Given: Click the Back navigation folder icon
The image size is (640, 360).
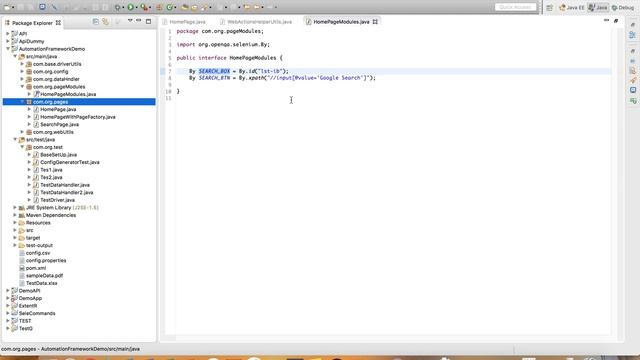Looking at the screenshot, I should click(x=247, y=7).
